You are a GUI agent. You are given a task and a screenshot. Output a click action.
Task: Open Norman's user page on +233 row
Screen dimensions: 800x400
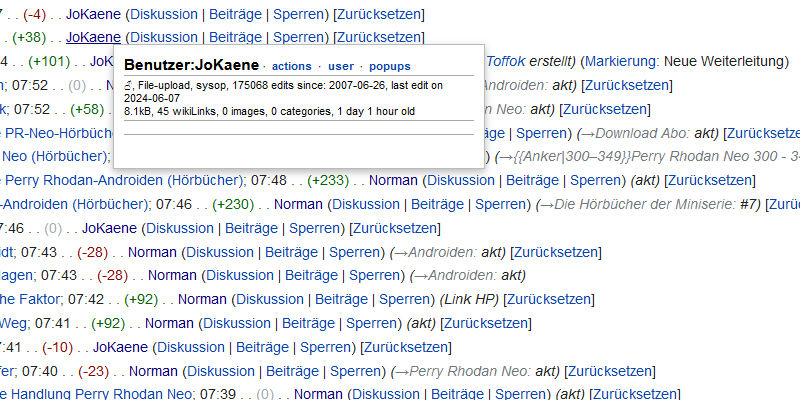393,180
